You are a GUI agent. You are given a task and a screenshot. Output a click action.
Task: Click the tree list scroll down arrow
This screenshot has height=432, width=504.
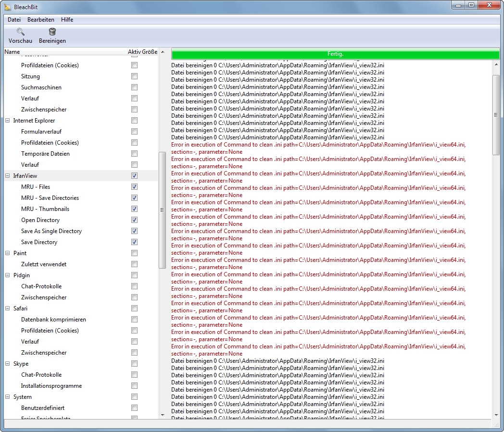(x=163, y=415)
